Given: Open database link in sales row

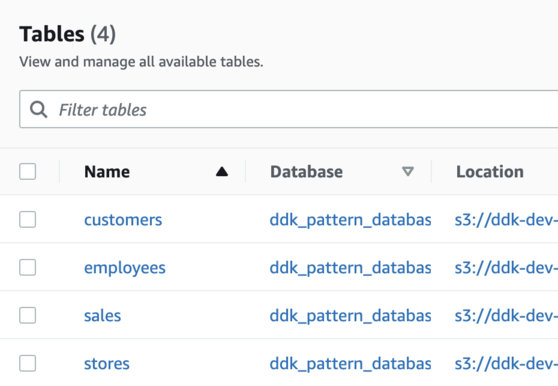Looking at the screenshot, I should (351, 316).
